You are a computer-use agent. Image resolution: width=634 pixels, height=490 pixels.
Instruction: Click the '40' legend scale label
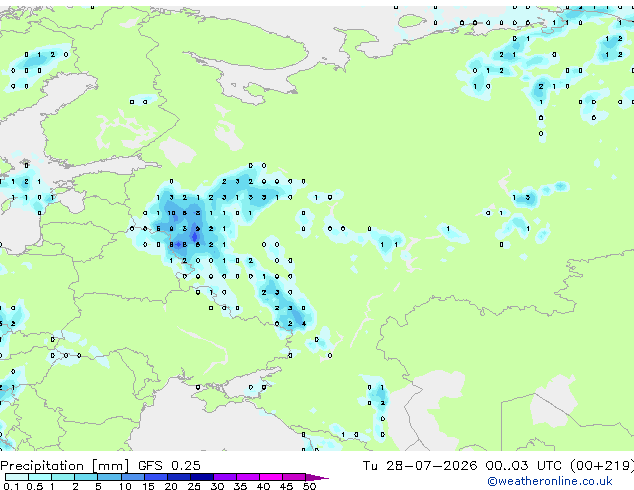pos(263,486)
